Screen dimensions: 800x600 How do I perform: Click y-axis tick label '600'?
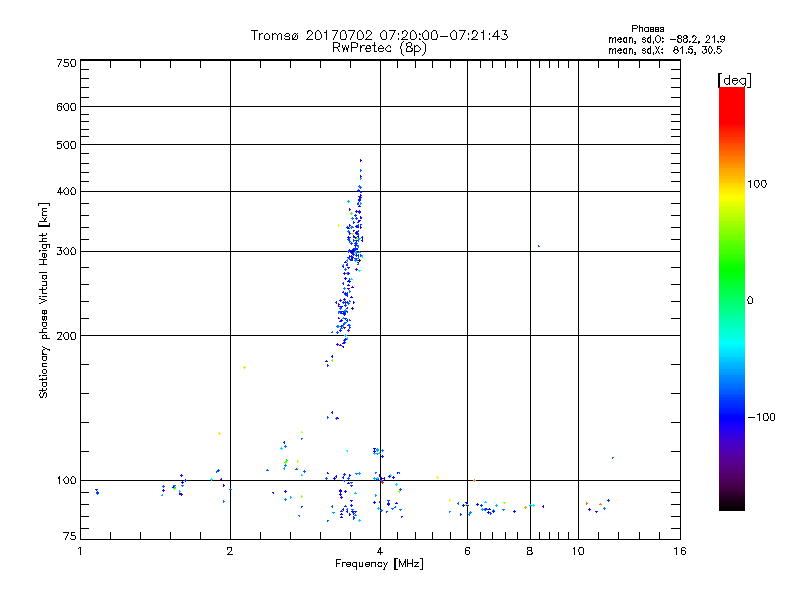tap(66, 107)
